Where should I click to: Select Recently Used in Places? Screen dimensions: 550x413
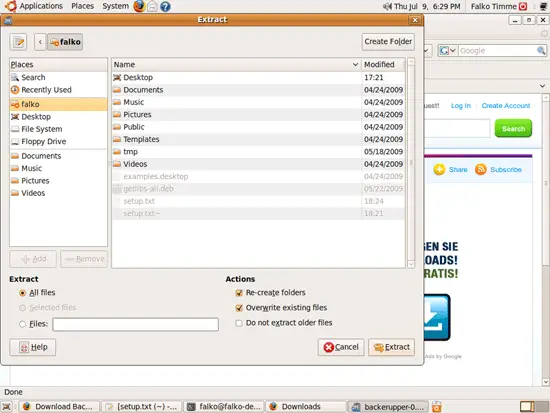58,90
